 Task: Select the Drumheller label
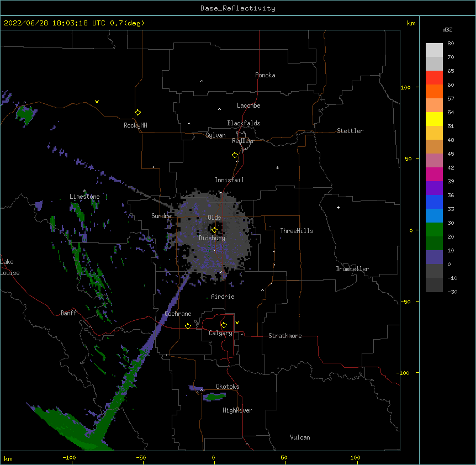click(352, 269)
